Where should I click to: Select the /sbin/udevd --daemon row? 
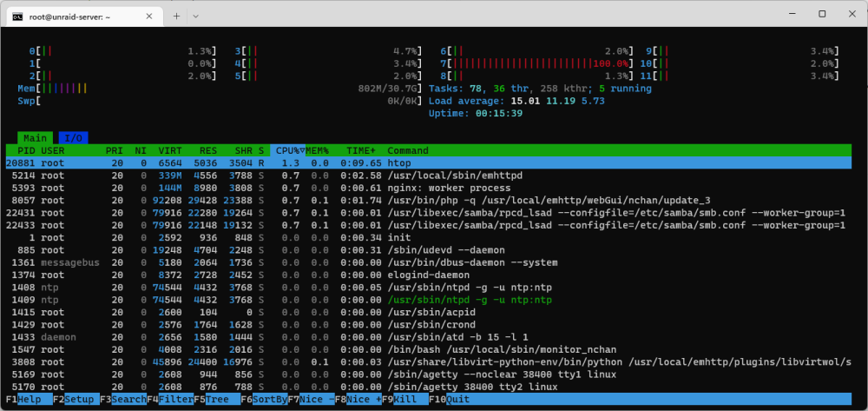tap(429, 250)
